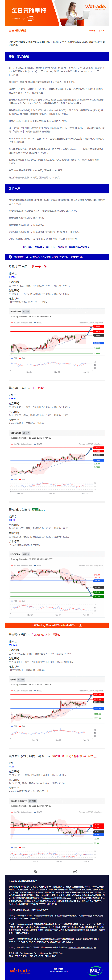Open the 美元/日元 link
The width and height of the screenshot is (112, 980).
[51, 247]
